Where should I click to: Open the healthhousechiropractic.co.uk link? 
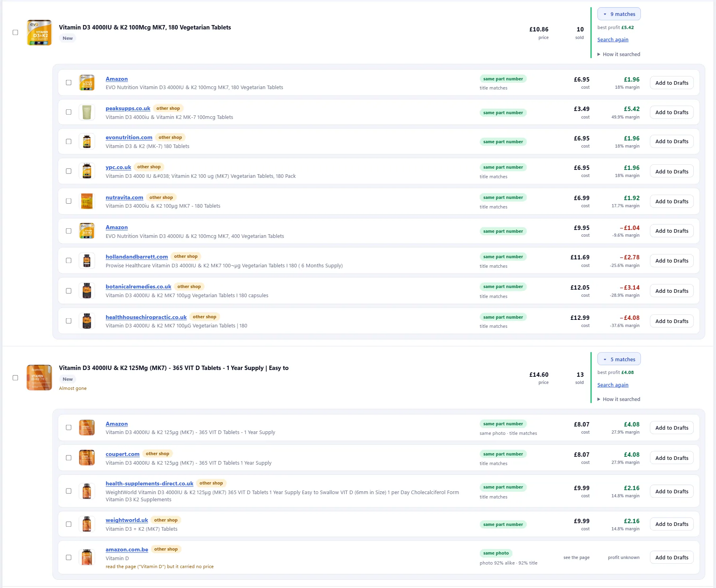146,317
